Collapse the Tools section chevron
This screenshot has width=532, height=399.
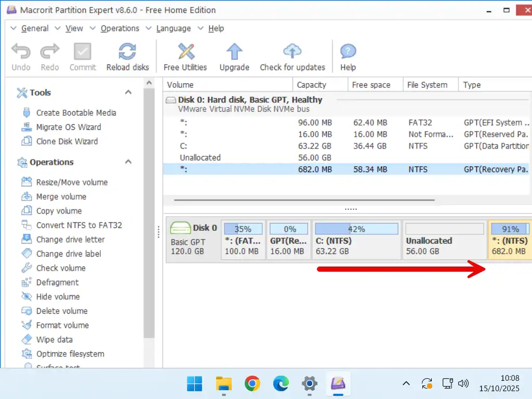(128, 92)
